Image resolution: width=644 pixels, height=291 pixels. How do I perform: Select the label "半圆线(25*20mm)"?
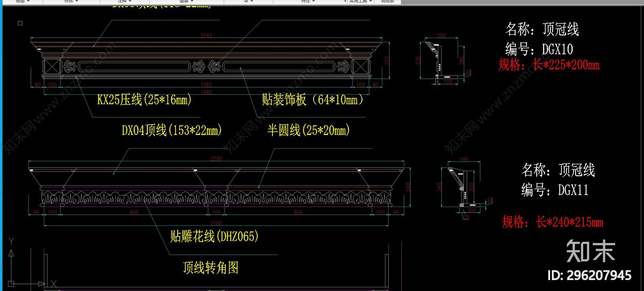click(x=308, y=130)
